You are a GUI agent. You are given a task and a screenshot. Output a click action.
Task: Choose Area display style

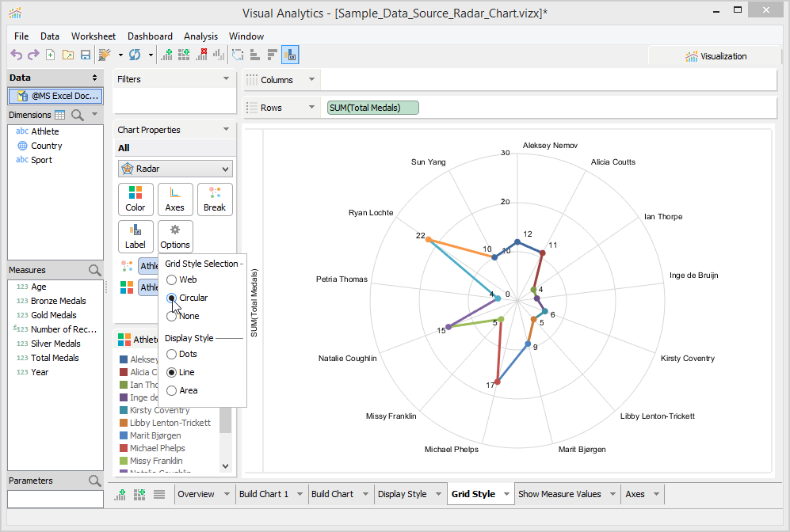pos(171,390)
